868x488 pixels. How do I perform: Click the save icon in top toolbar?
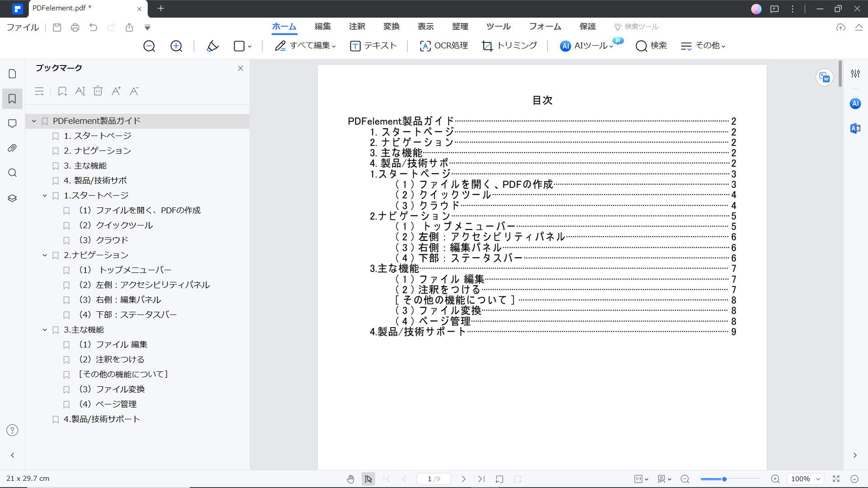(57, 28)
